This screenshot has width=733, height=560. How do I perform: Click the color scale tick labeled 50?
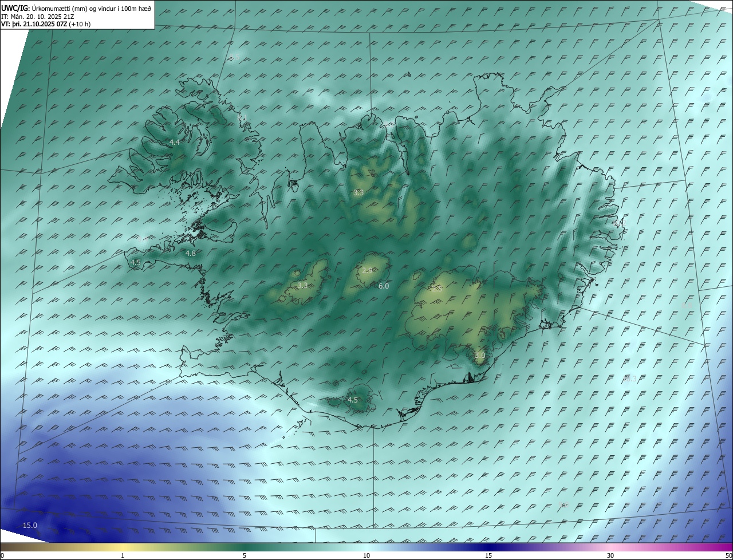click(728, 556)
